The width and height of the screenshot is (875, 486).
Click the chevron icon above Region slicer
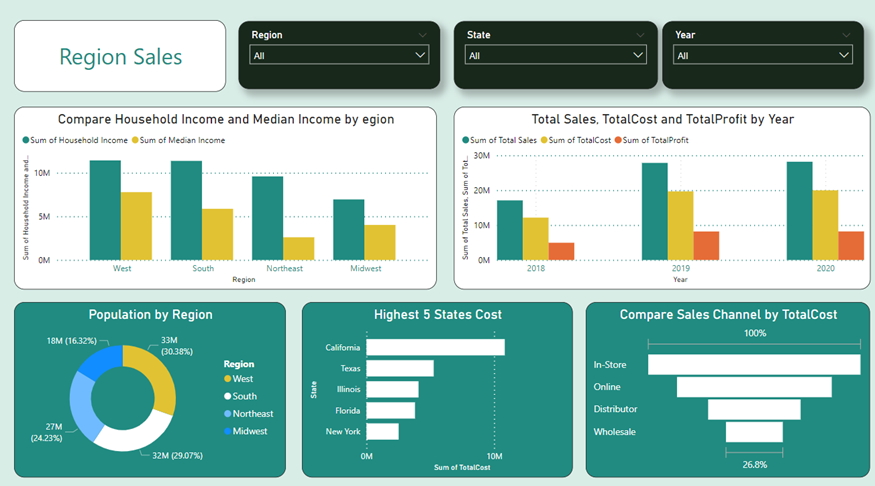point(422,35)
